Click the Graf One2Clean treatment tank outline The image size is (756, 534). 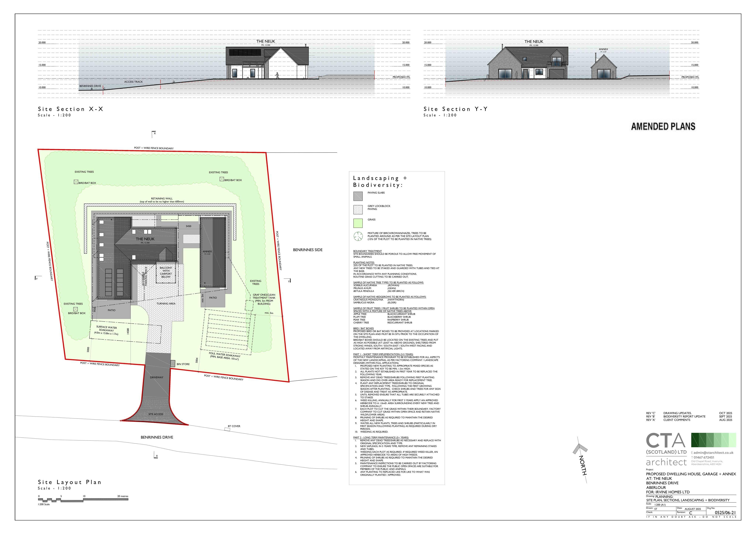[x=249, y=305]
